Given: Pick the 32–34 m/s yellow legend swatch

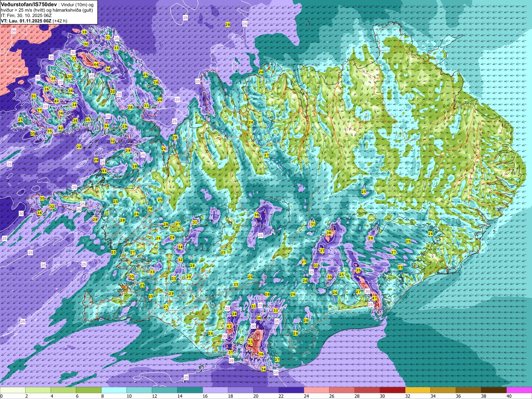Looking at the screenshot, I should pyautogui.click(x=418, y=390).
